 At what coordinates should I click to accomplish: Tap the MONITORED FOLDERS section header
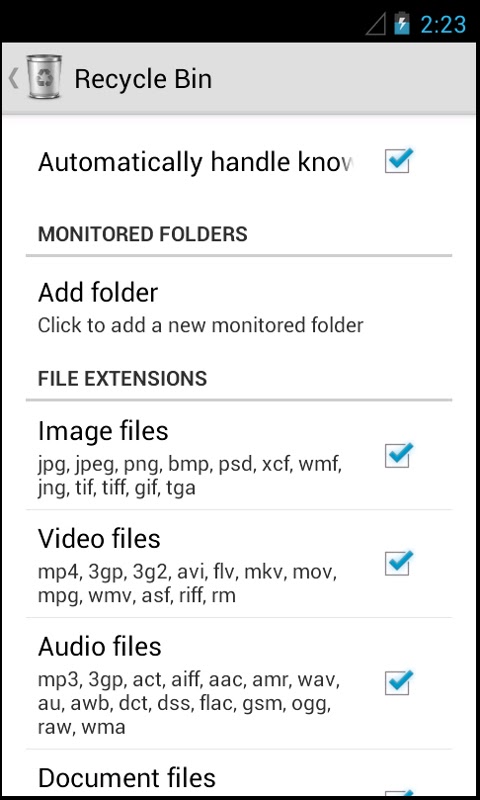[142, 234]
